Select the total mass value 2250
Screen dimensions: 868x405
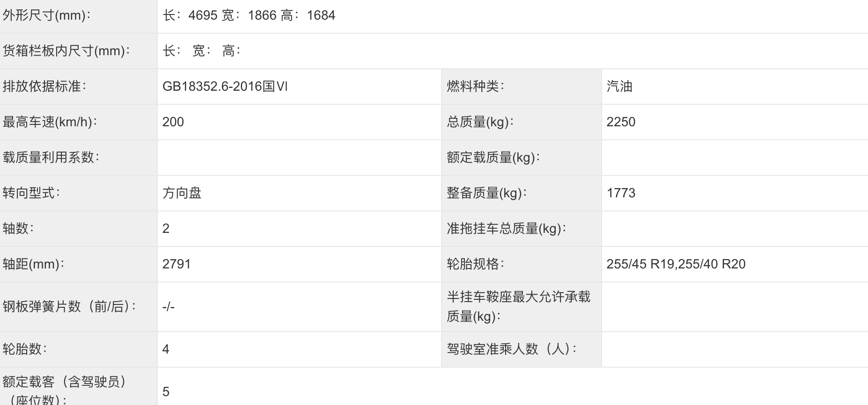621,122
